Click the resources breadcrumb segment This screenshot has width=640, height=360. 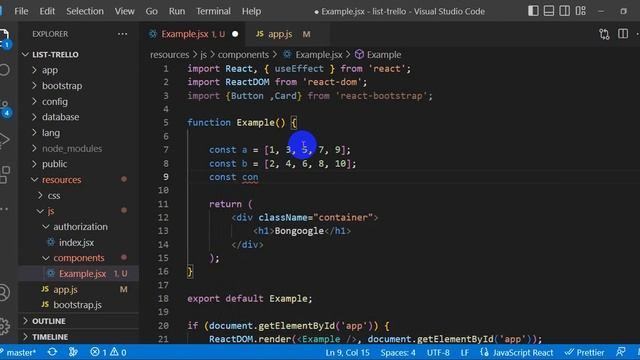(169, 55)
